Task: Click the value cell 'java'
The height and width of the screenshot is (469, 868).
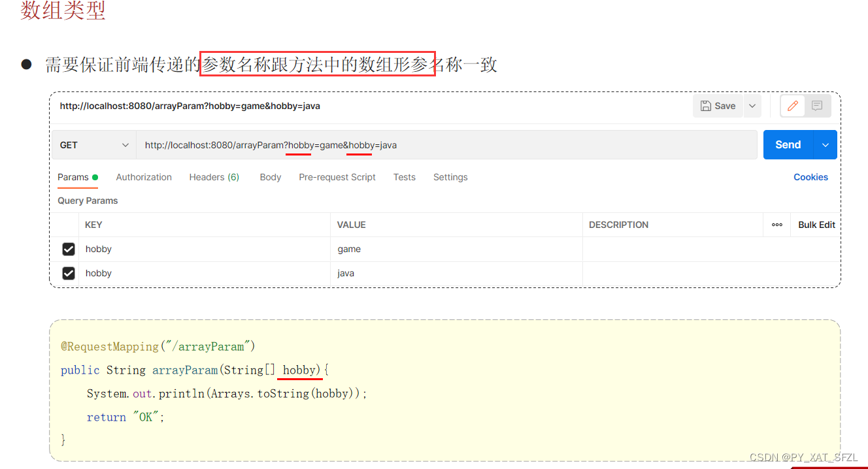Action: [456, 273]
